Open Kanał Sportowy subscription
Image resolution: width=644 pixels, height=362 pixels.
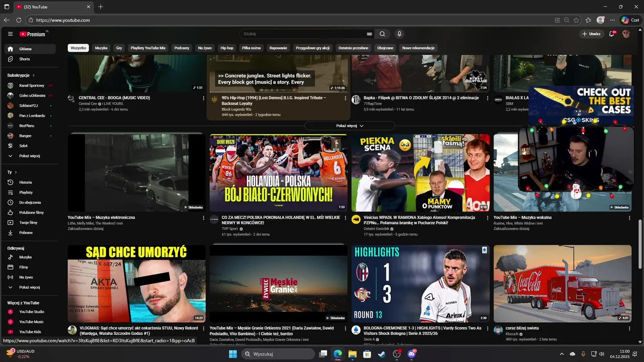click(x=31, y=85)
